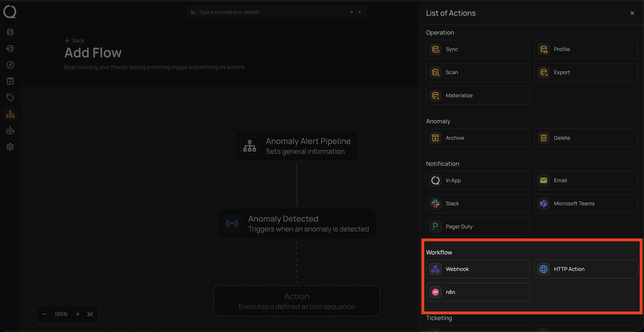This screenshot has height=332, width=644.
Task: Zoom in using the plus button
Action: click(x=78, y=314)
